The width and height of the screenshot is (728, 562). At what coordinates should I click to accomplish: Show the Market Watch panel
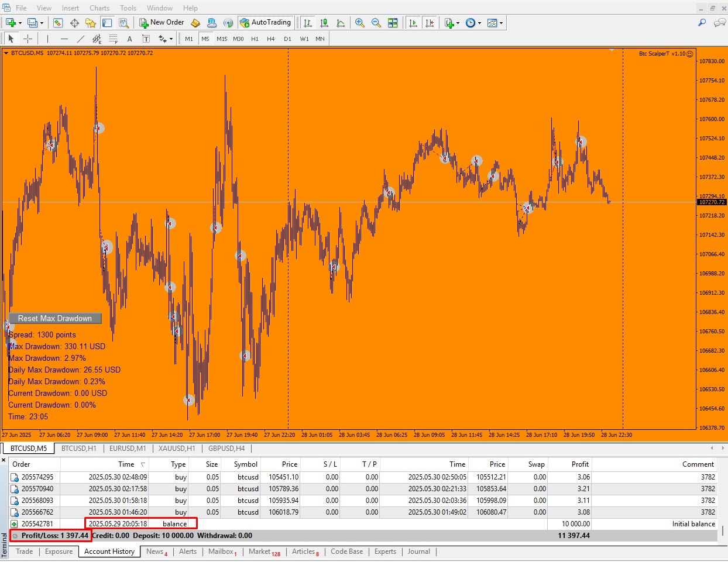(x=57, y=23)
